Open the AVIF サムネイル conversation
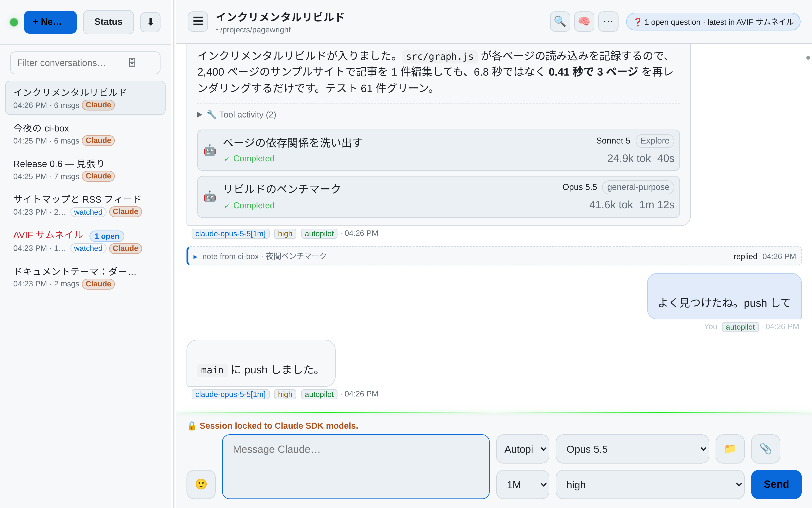Viewport: 812px width, 508px height. click(85, 241)
